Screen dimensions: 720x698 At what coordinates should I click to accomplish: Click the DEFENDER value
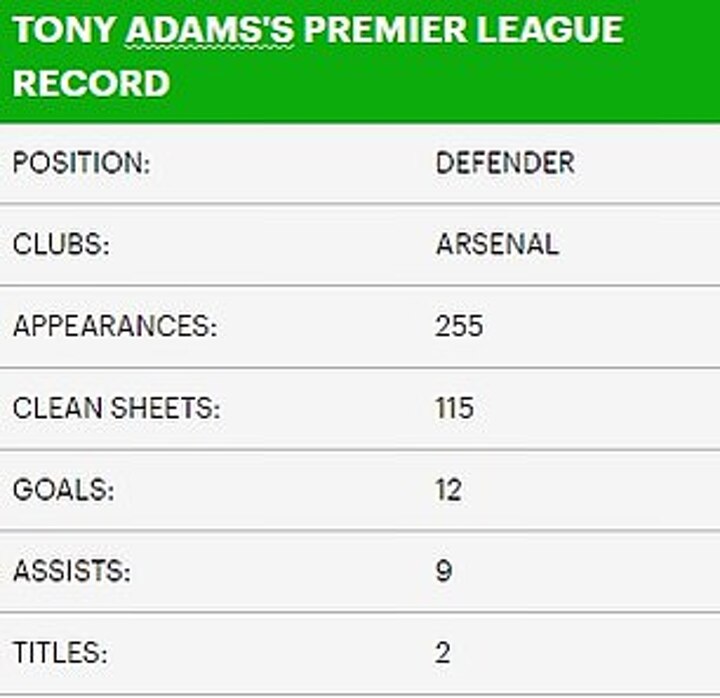coord(505,163)
